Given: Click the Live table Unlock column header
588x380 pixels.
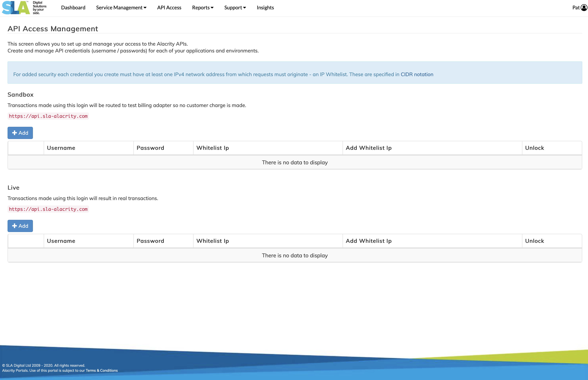Looking at the screenshot, I should 534,241.
